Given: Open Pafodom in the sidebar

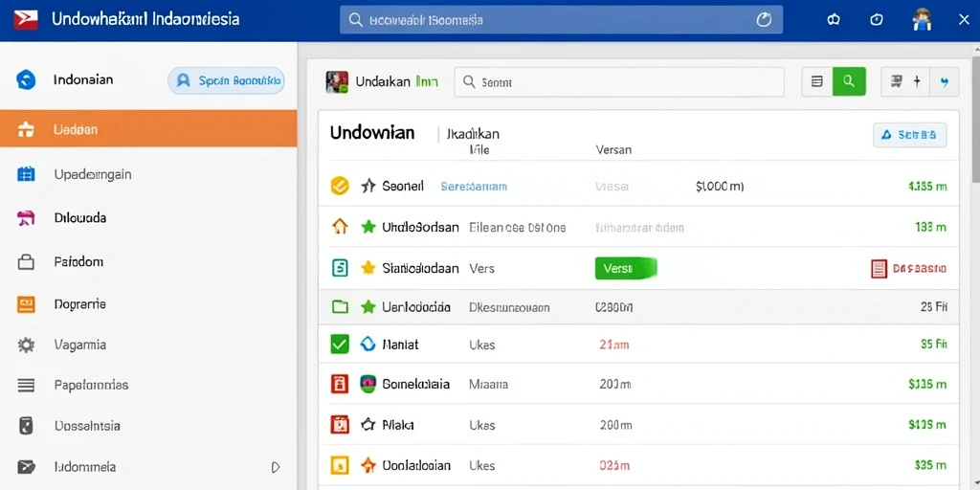Looking at the screenshot, I should 78,262.
